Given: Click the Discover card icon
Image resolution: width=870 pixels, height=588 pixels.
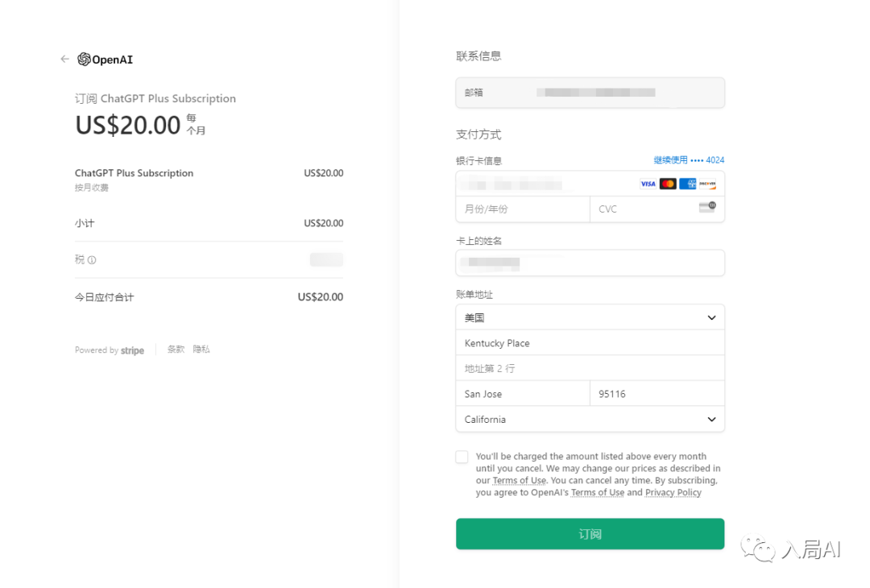Looking at the screenshot, I should 707,184.
